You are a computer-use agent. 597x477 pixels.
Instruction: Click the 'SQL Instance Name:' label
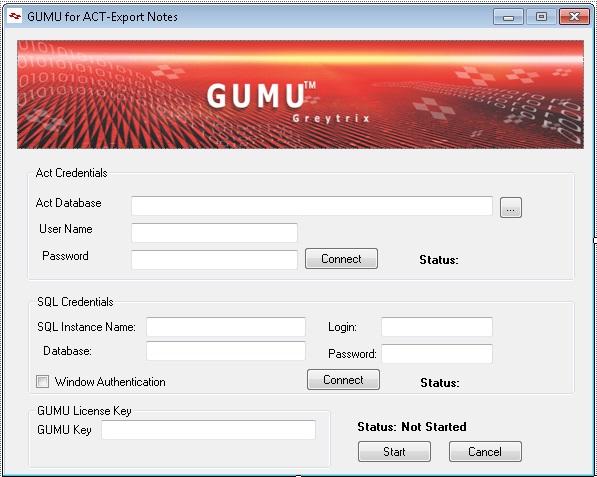click(86, 327)
